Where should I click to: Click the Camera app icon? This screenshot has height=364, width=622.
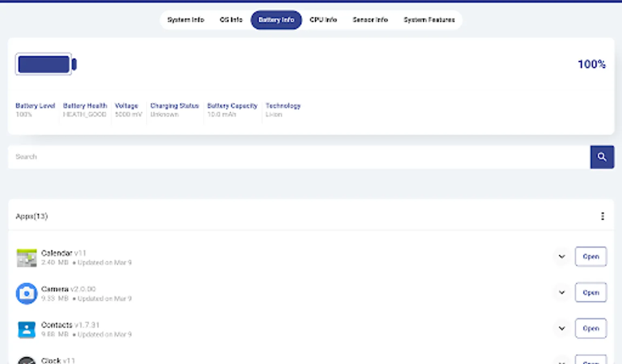click(26, 293)
